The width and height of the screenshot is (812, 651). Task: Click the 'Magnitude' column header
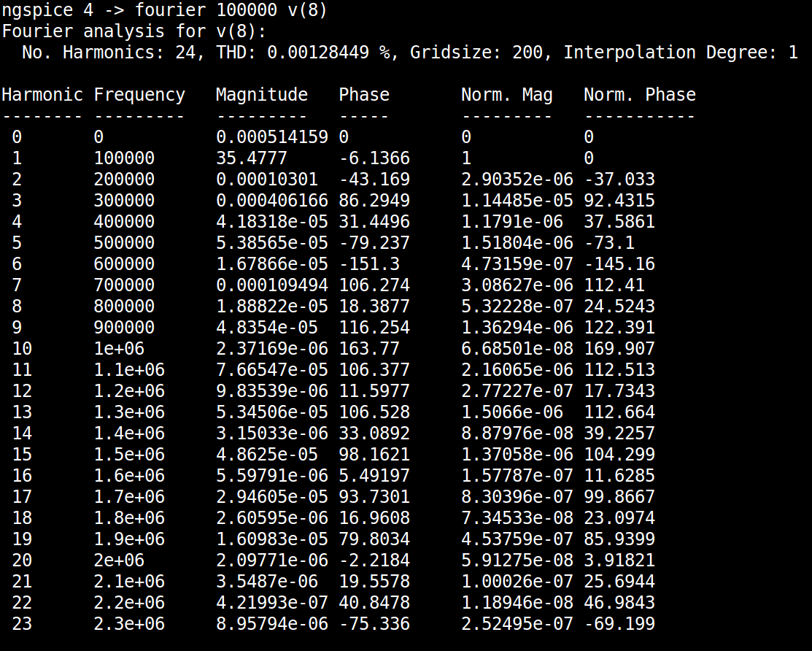261,95
